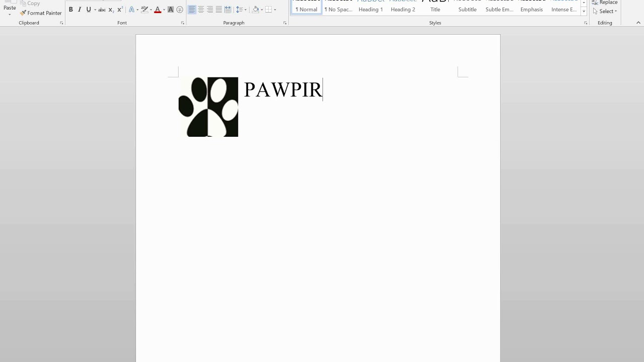Screen dimensions: 644x362
Task: Open font color dropdown arrow
Action: click(x=164, y=10)
